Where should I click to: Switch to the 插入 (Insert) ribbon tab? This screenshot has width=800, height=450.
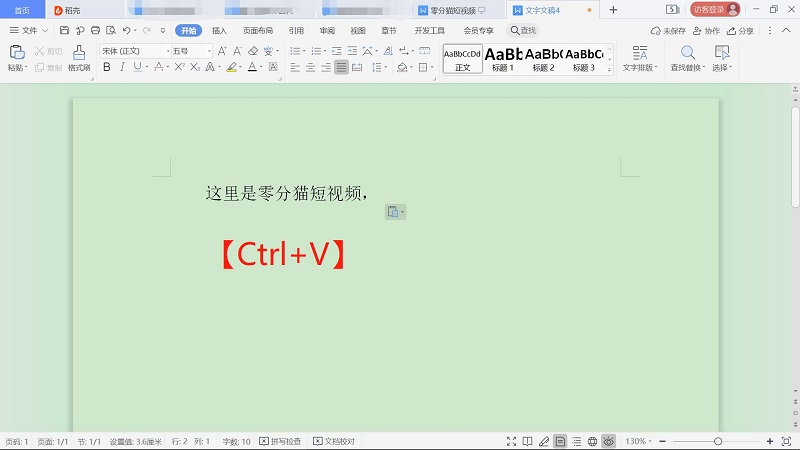pyautogui.click(x=219, y=31)
